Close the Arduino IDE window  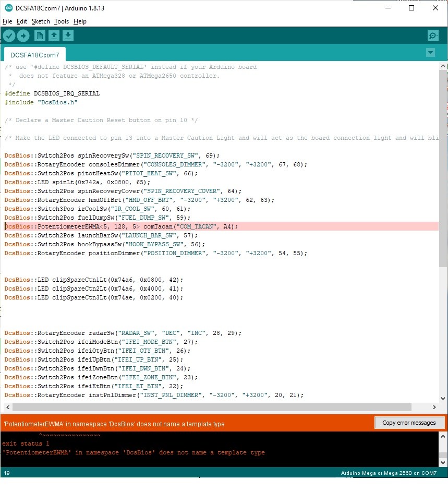(x=435, y=8)
